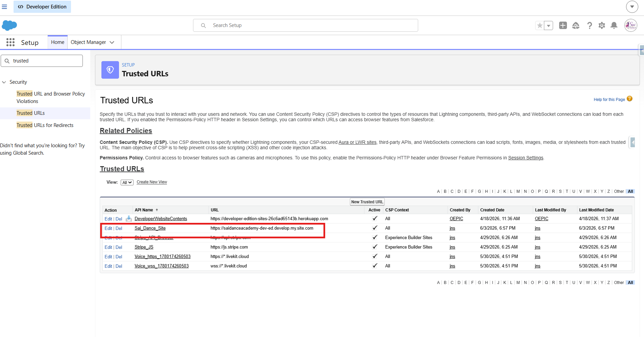Viewport: 644px width, 337px height.
Task: Open the Help question mark icon
Action: tap(590, 25)
